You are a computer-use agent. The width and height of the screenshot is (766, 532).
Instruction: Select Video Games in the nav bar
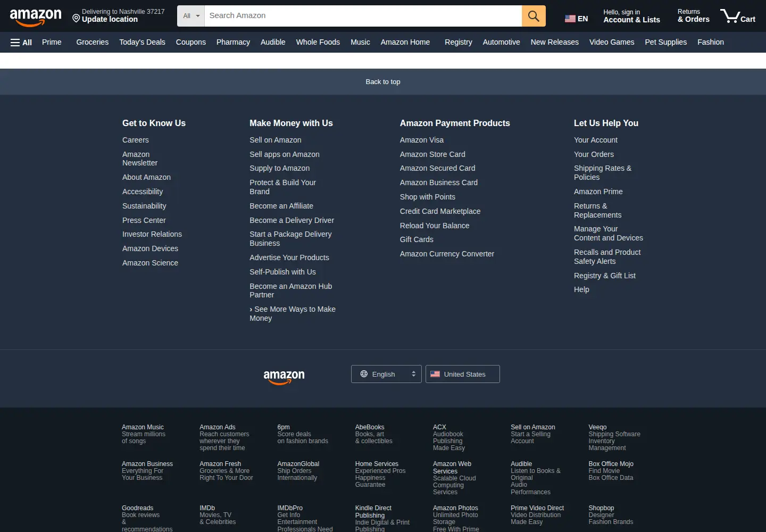click(612, 42)
